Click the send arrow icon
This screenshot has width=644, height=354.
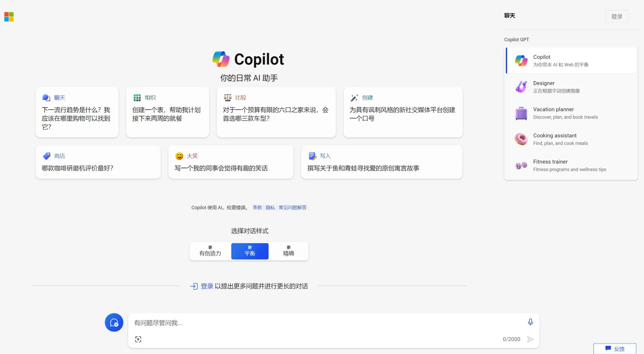[x=530, y=339]
